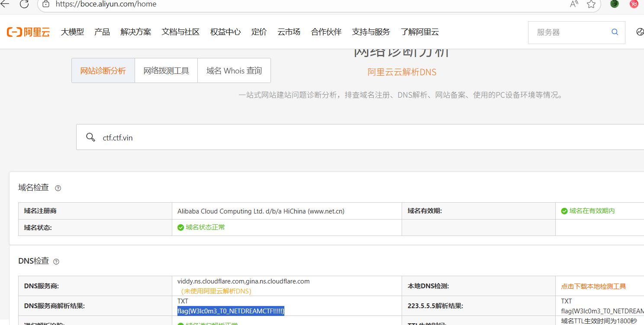Open the 产品 menu
This screenshot has height=325, width=644.
(x=102, y=32)
